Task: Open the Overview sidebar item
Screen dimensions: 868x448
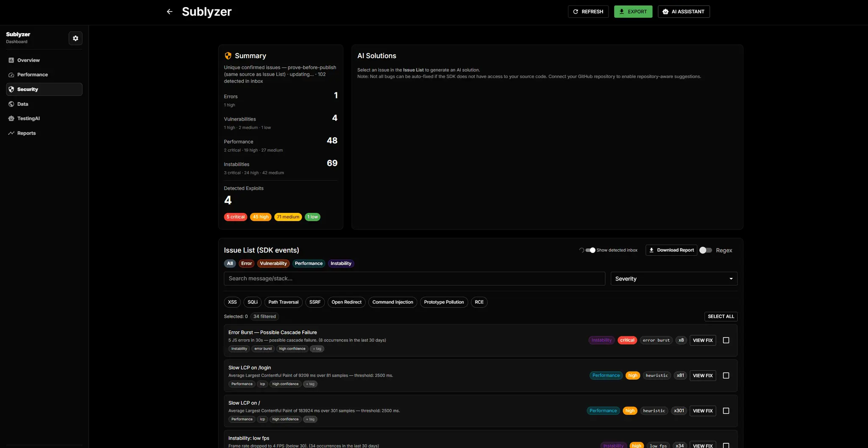Action: 44,60
